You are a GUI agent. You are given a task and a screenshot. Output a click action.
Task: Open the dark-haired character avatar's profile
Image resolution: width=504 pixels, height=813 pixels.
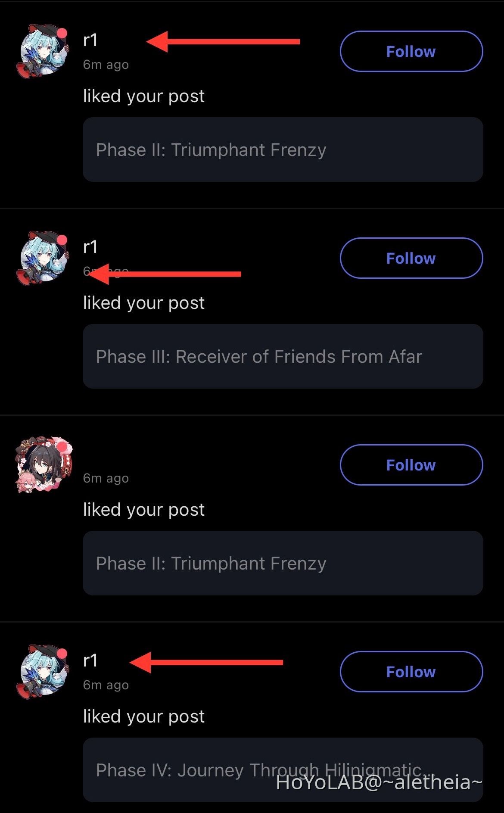point(43,464)
